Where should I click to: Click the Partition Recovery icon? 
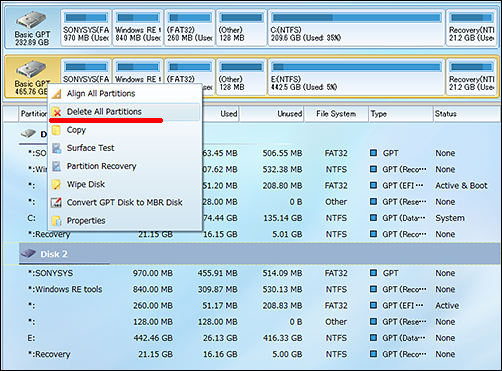(57, 166)
